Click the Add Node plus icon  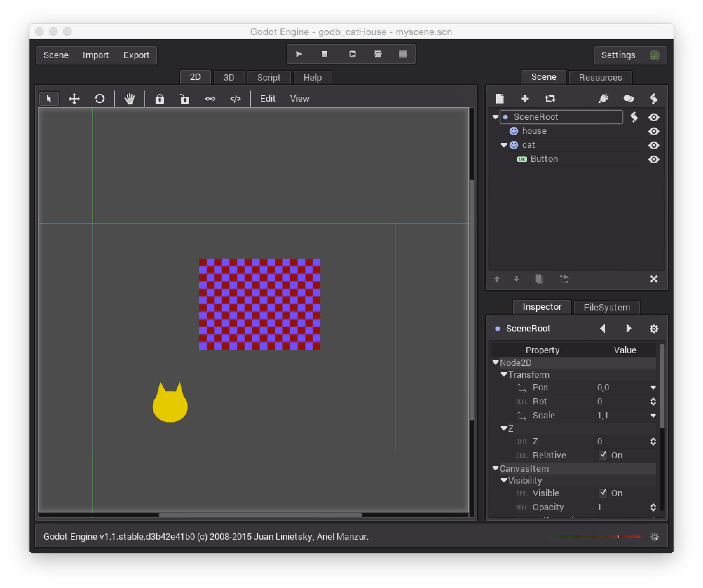coord(525,99)
